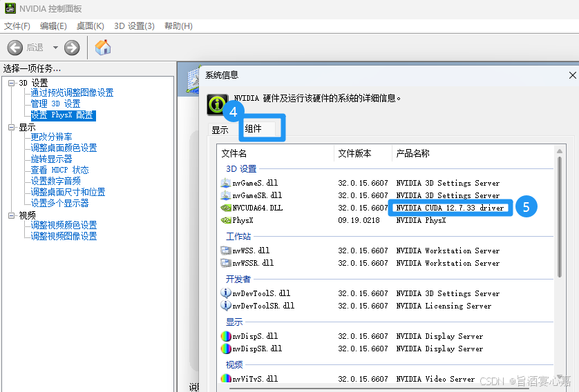Sort by 文件名 column header
The image size is (579, 392).
pos(276,153)
